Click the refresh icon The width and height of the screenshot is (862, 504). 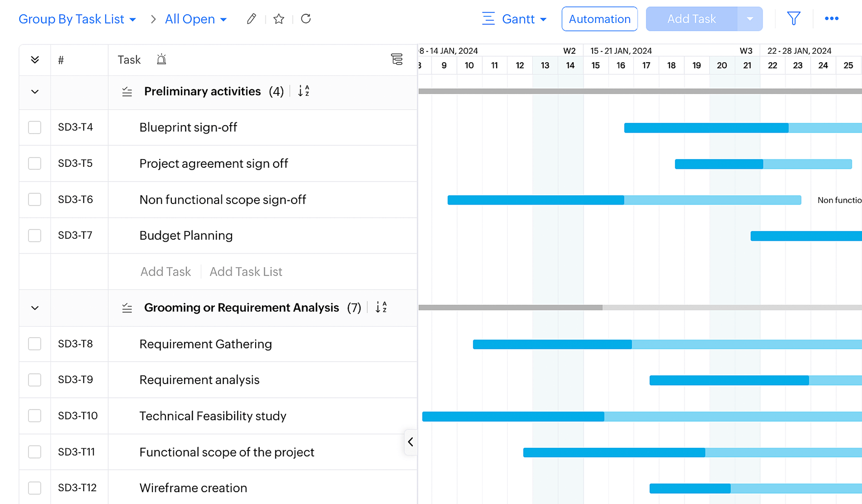click(x=306, y=19)
